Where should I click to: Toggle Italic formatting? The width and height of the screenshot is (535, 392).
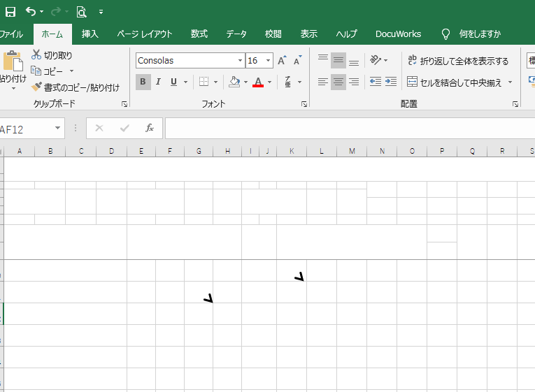tap(158, 82)
